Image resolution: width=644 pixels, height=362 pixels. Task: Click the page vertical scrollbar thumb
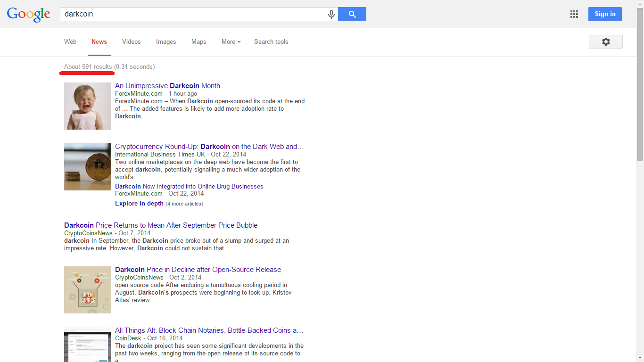coord(640,85)
